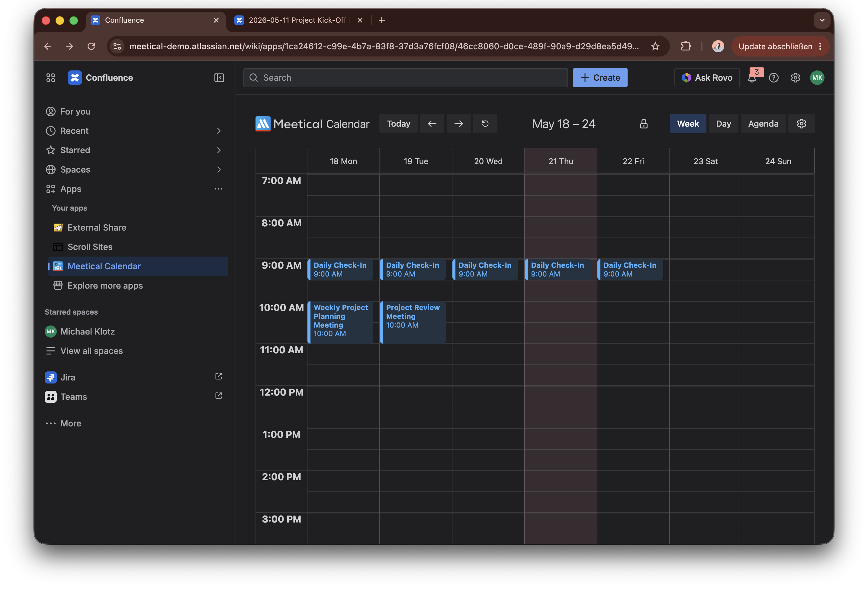Switch to Day view
Viewport: 868px width, 589px height.
click(x=723, y=124)
